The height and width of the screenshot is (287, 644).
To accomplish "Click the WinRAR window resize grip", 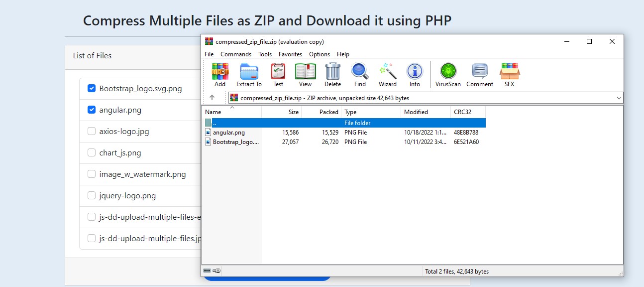I will [620, 273].
